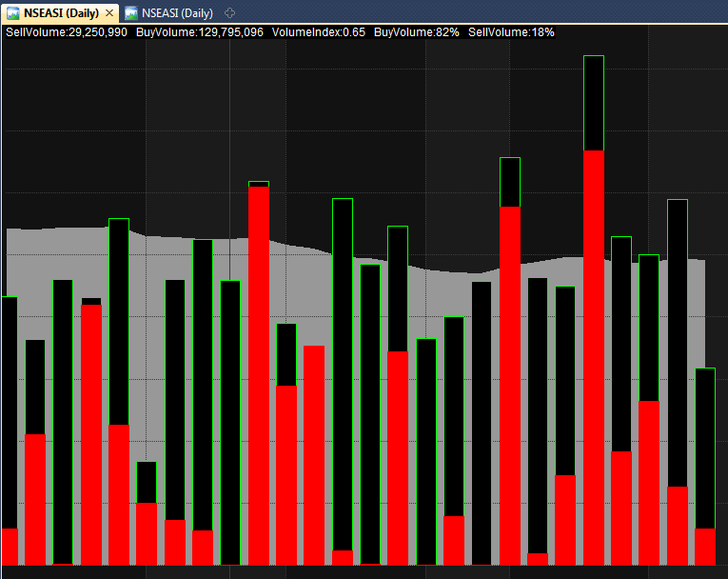Switch to the inactive NSEASI (Daily) tab
The image size is (728, 579).
(176, 13)
